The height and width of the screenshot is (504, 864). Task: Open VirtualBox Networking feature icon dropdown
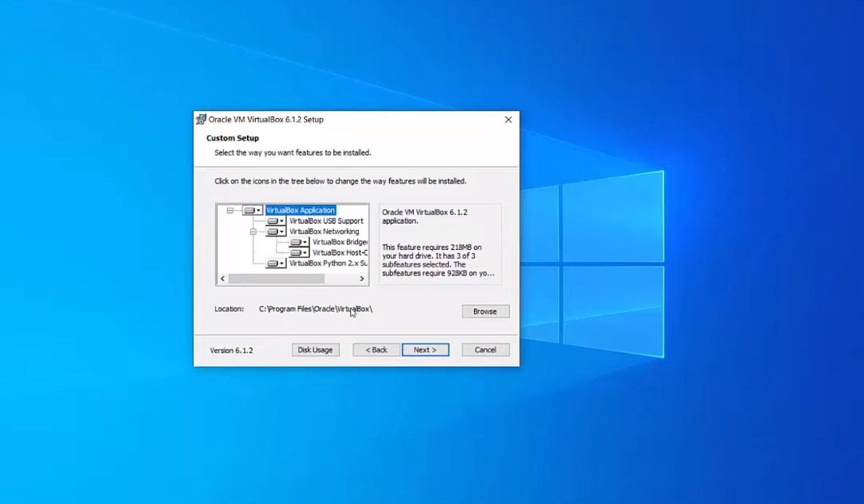coord(275,231)
